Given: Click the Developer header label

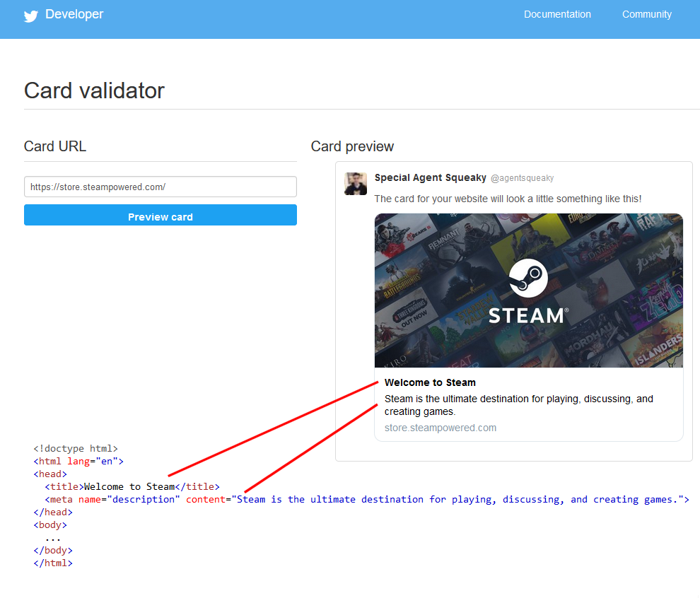Looking at the screenshot, I should 74,13.
